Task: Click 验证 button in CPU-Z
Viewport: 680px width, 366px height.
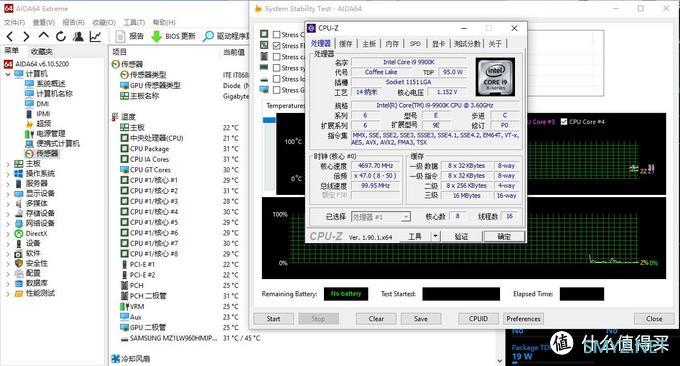Action: point(461,236)
